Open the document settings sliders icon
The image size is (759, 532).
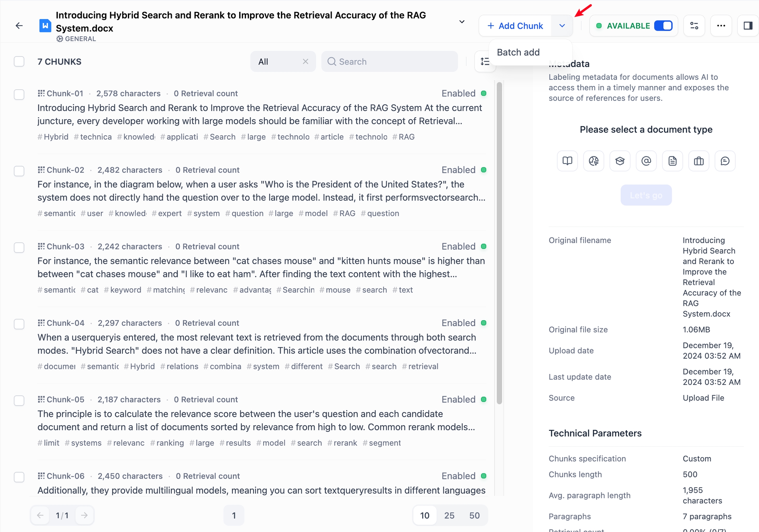[x=694, y=26]
